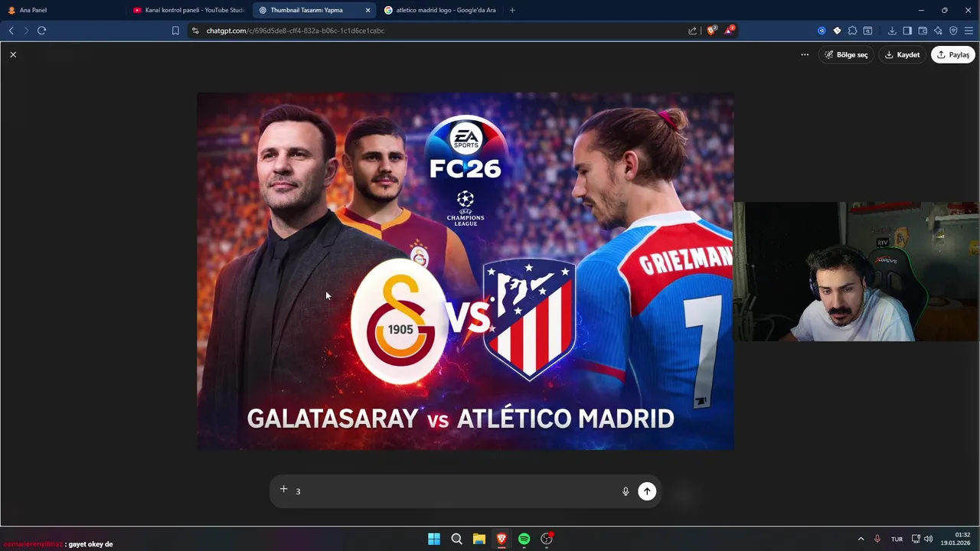Go forward with the browser forward arrow
The image size is (980, 551).
point(26,31)
